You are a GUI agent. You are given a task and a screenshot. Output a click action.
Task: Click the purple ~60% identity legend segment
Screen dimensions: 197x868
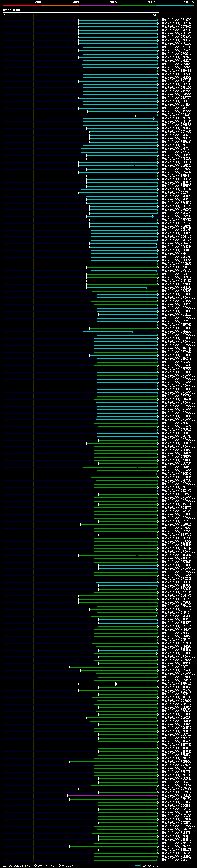[98, 6]
